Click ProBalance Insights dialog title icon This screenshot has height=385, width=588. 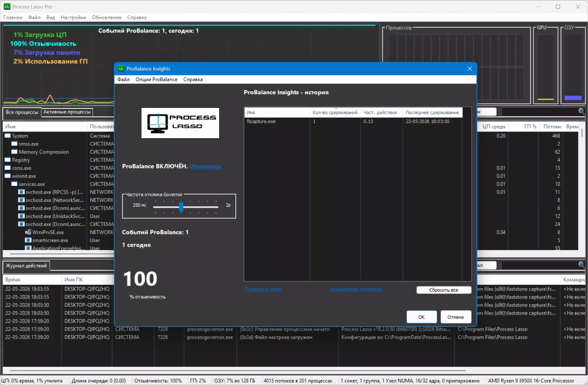pos(121,69)
